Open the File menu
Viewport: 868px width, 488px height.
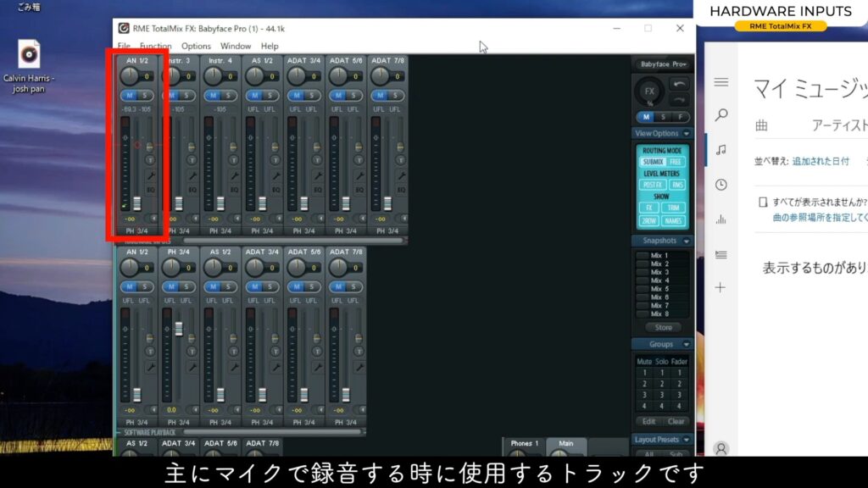click(124, 46)
